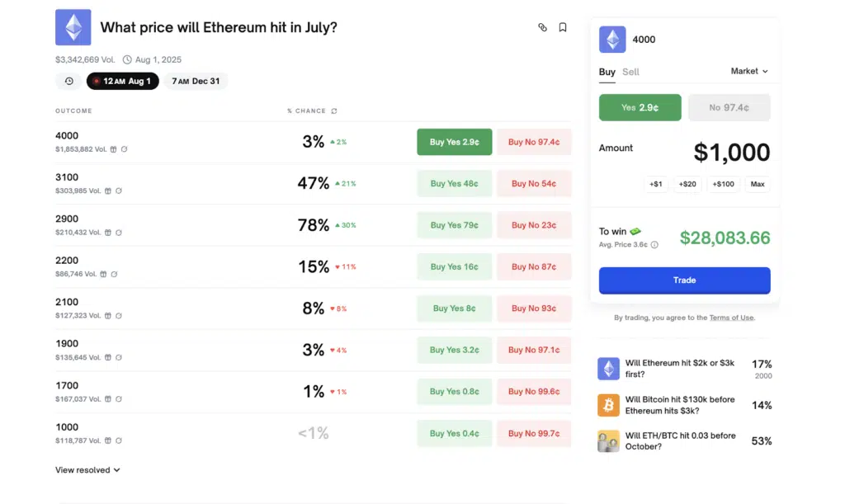The height and width of the screenshot is (504, 845).
Task: Click the gift rewards icon for 2900 outcome
Action: tap(108, 233)
